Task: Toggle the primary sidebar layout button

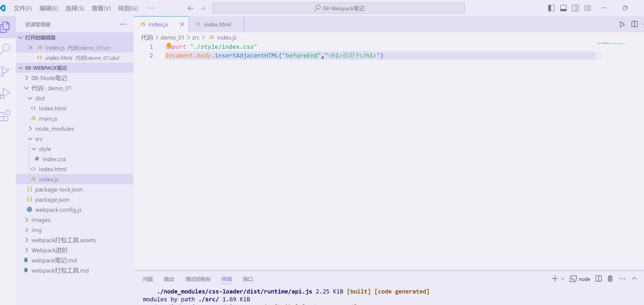Action: (x=551, y=8)
